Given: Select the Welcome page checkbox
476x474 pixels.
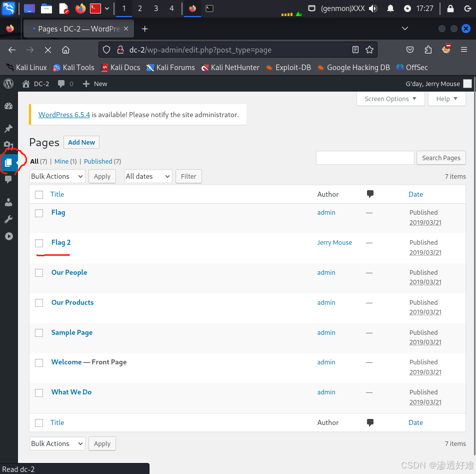Looking at the screenshot, I should (39, 363).
